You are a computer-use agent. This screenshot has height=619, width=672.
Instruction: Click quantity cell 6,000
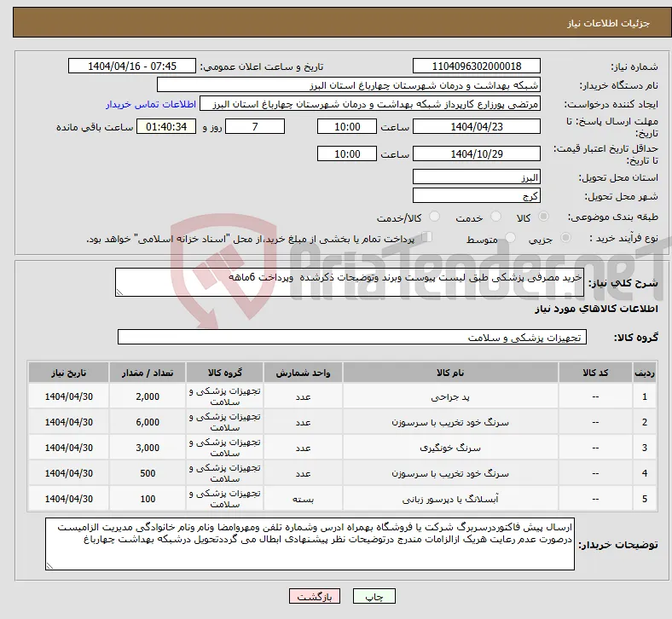coord(148,422)
